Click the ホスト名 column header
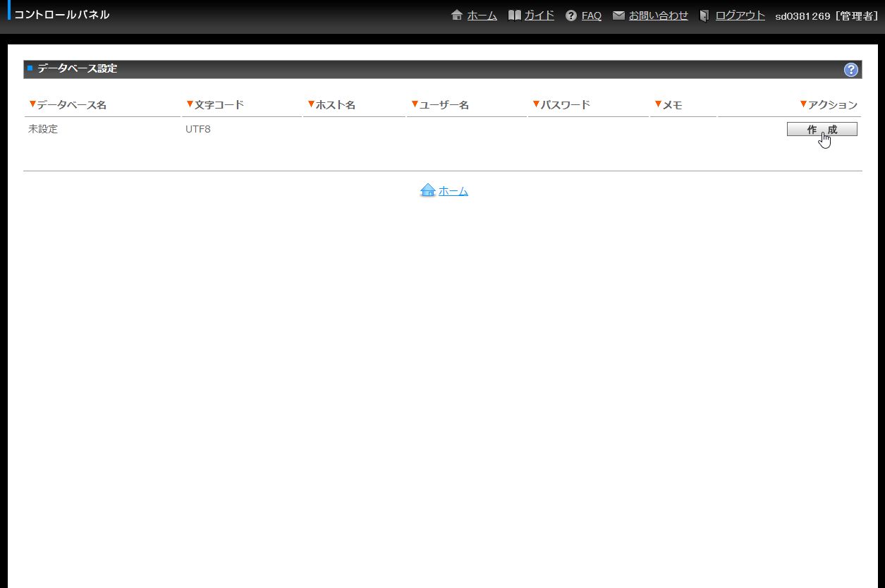The image size is (885, 588). (x=331, y=105)
